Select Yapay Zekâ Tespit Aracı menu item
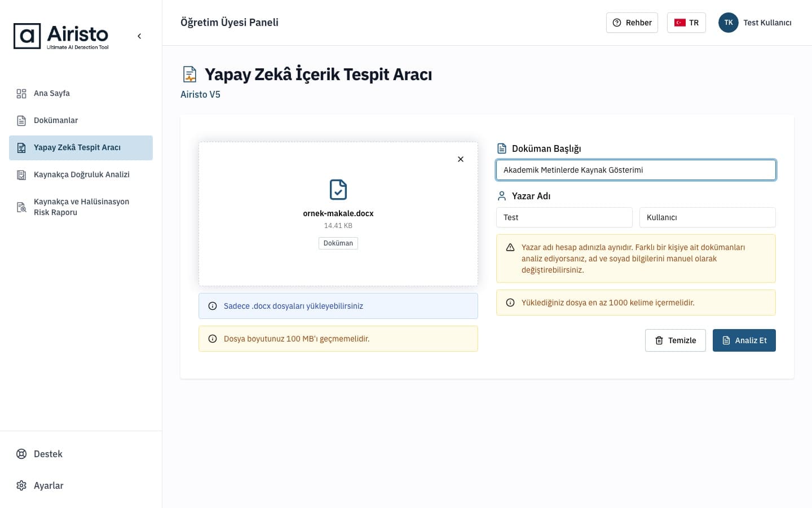The width and height of the screenshot is (812, 508). tap(81, 147)
